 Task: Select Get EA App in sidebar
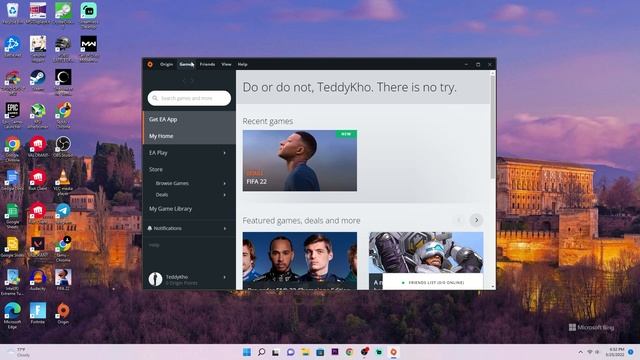point(189,120)
